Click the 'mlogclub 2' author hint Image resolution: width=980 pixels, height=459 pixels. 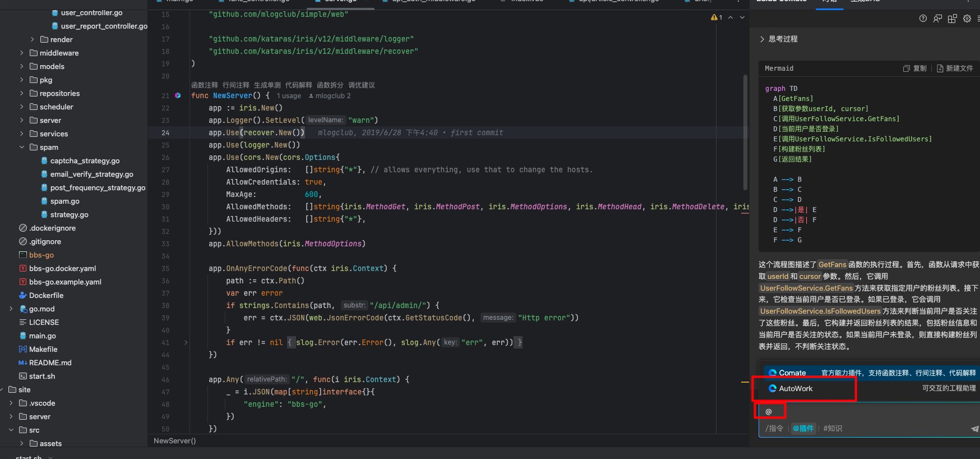[x=330, y=96]
